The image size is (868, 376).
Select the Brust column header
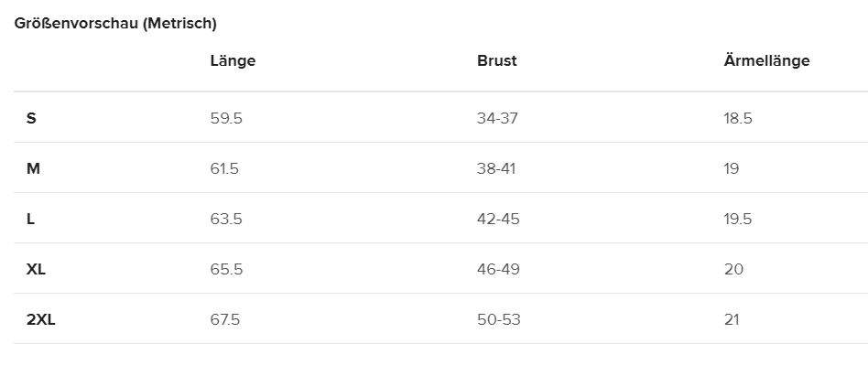(x=496, y=61)
